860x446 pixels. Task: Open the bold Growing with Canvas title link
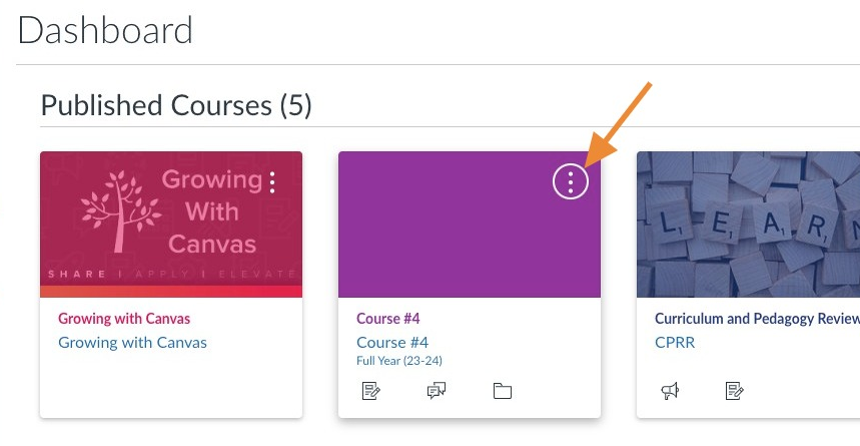124,319
